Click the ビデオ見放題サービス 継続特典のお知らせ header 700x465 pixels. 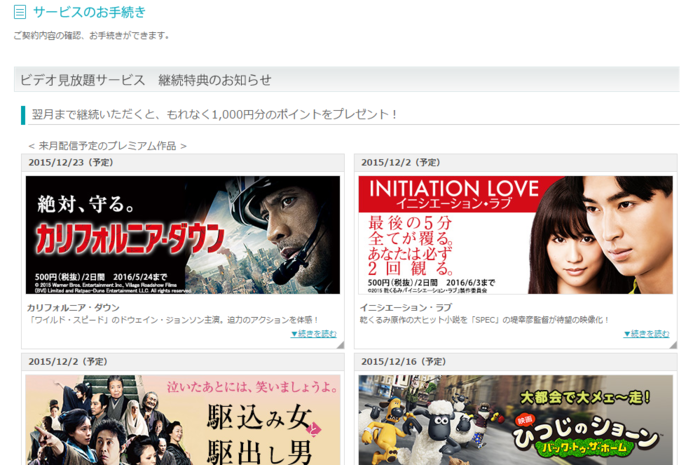pyautogui.click(x=346, y=80)
